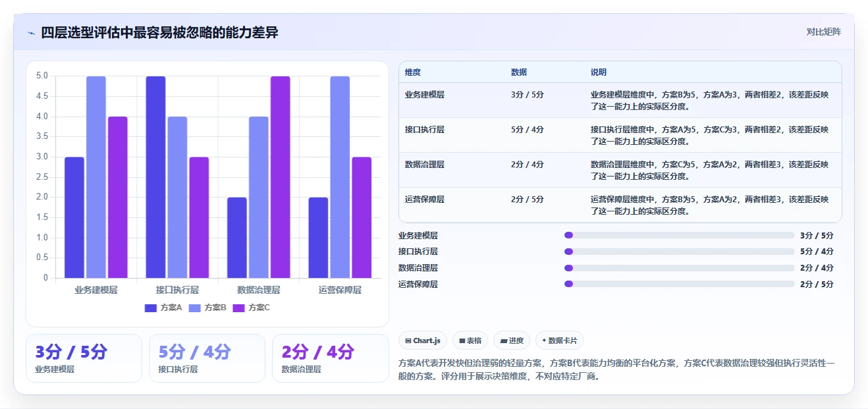The width and height of the screenshot is (868, 409).
Task: Select the 方案A bar for 业务建模层
Action: pyautogui.click(x=74, y=217)
